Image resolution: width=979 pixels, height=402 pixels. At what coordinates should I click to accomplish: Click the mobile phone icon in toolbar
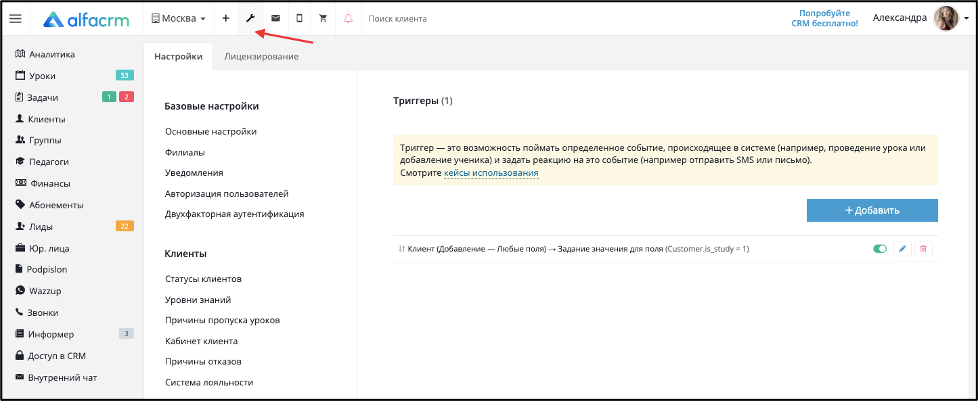pyautogui.click(x=299, y=18)
